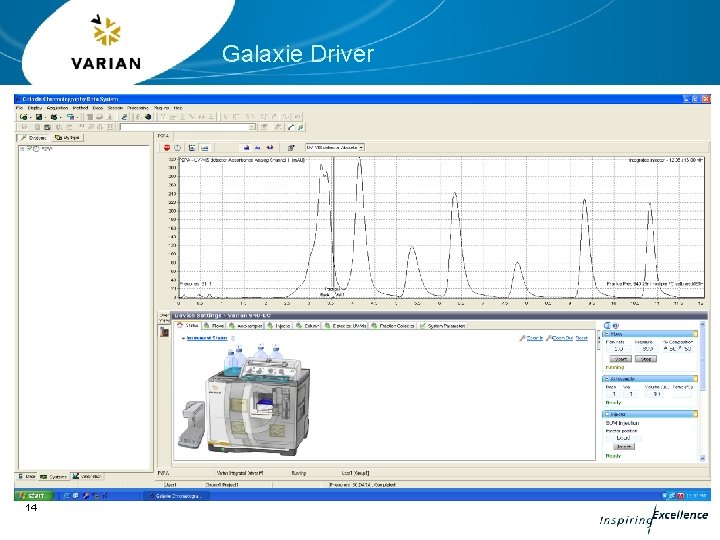The height and width of the screenshot is (540, 720).
Task: Select the second % Composition radio button
Action: [681, 349]
